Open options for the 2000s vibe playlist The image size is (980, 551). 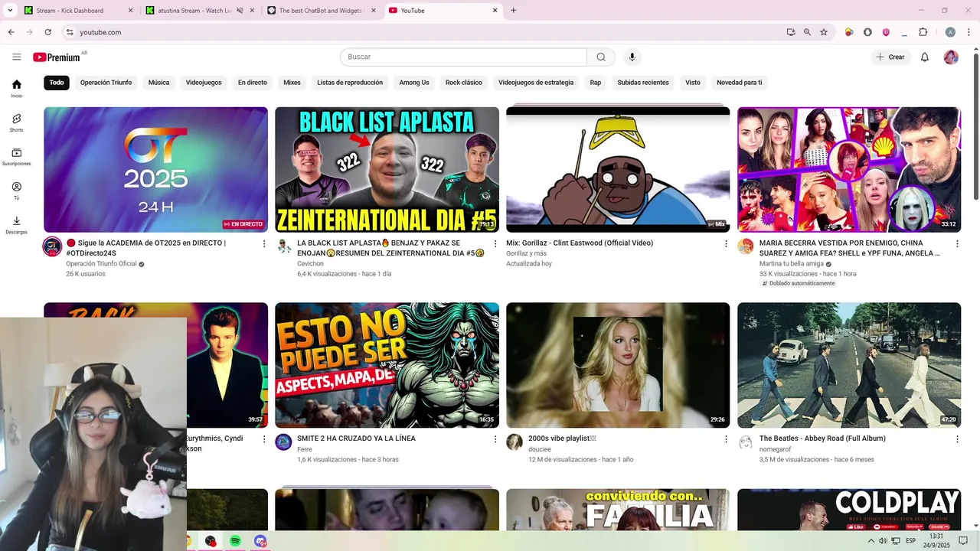click(x=727, y=439)
